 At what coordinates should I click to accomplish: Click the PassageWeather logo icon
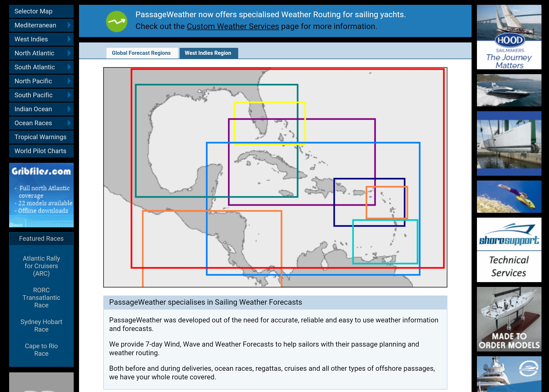(116, 20)
